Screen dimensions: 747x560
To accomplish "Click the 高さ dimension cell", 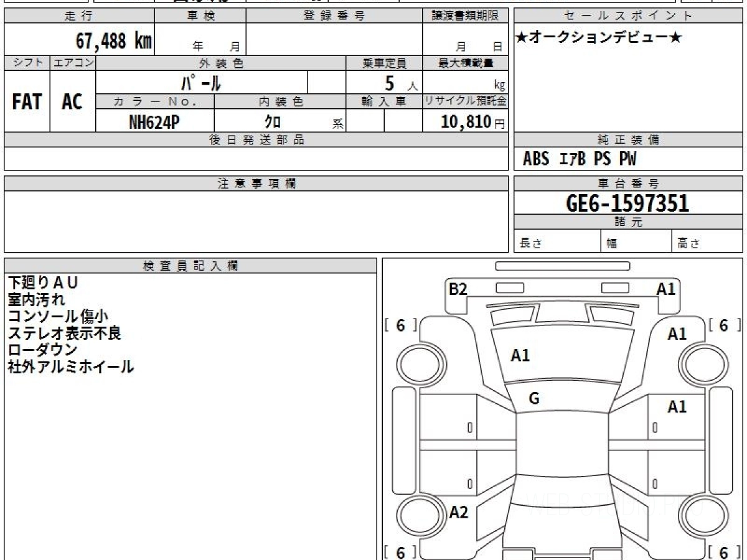I will (708, 242).
